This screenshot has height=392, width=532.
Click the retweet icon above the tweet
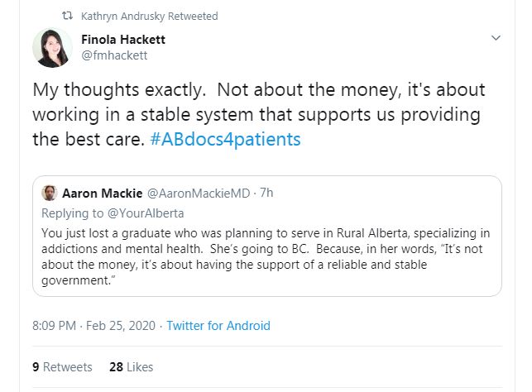tap(68, 16)
